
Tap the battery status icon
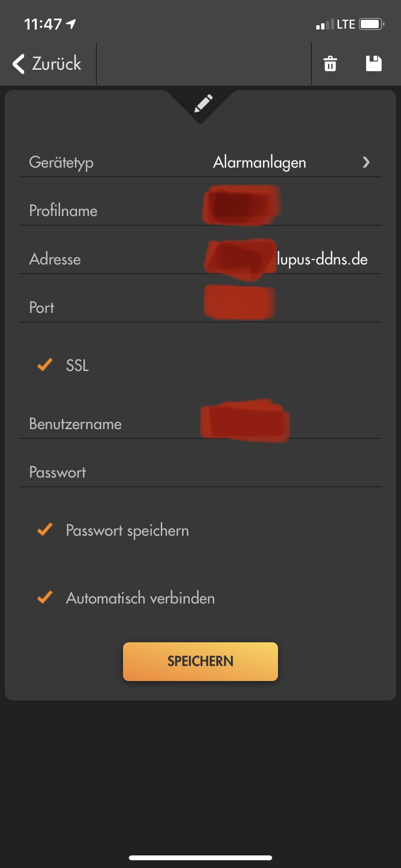click(371, 24)
